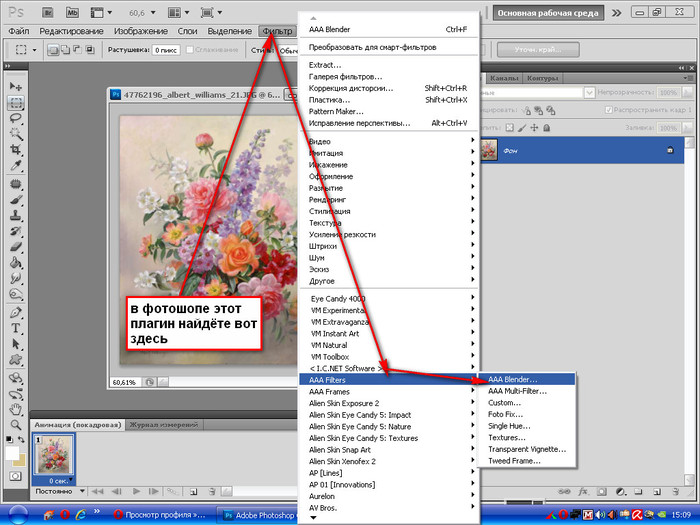The height and width of the screenshot is (525, 700).
Task: Select the Paint Bucket tool
Action: tap(16, 262)
